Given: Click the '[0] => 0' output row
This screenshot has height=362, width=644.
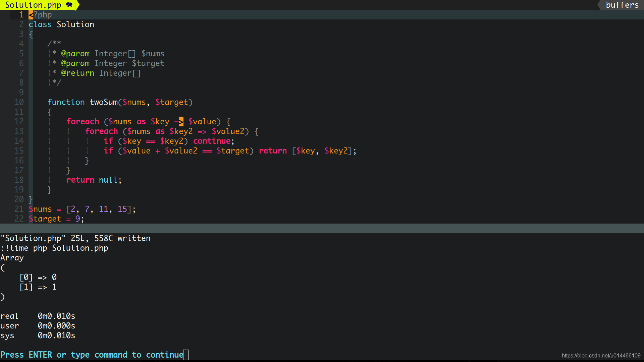Looking at the screenshot, I should [38, 277].
